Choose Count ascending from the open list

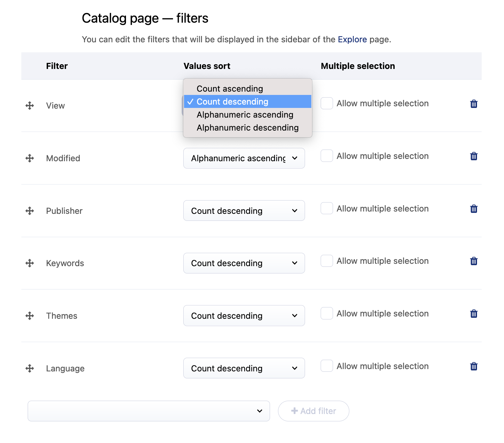[x=230, y=89]
